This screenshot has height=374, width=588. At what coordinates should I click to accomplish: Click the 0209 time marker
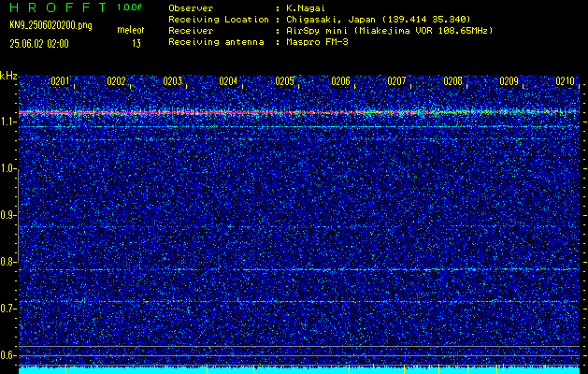(x=509, y=81)
